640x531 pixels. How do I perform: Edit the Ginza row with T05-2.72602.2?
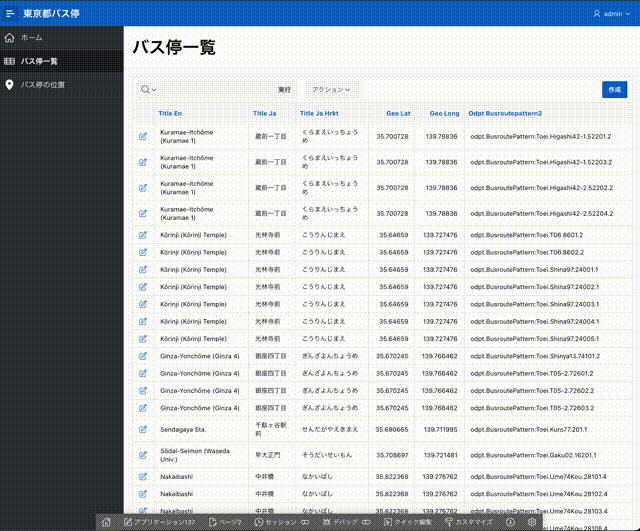coord(143,391)
